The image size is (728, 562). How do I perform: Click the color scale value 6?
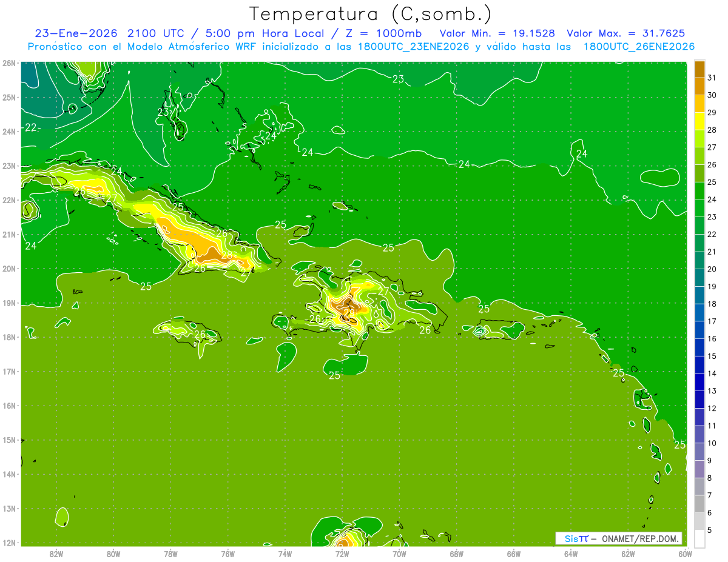[x=710, y=513]
